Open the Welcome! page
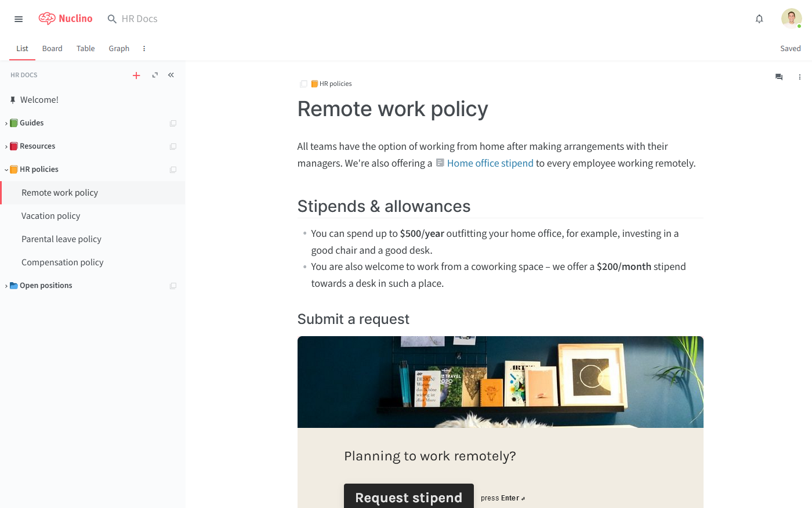The height and width of the screenshot is (508, 812). [x=39, y=100]
